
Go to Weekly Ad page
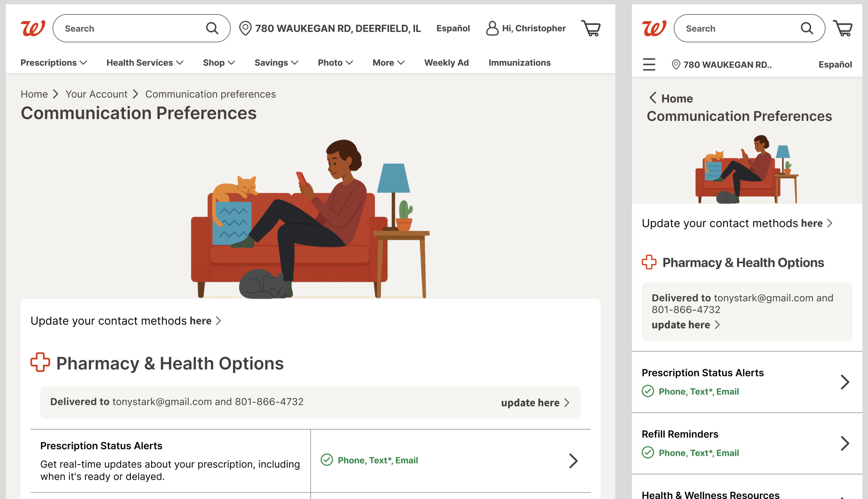[x=446, y=63]
